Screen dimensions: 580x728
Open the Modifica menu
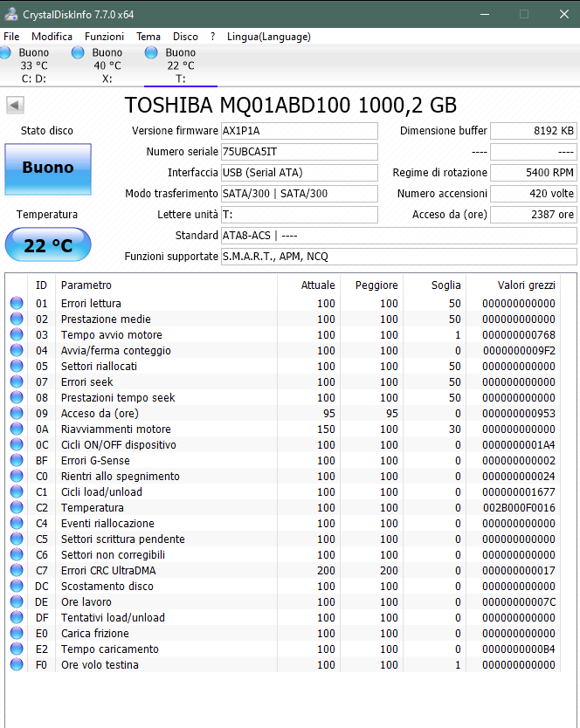pos(52,36)
